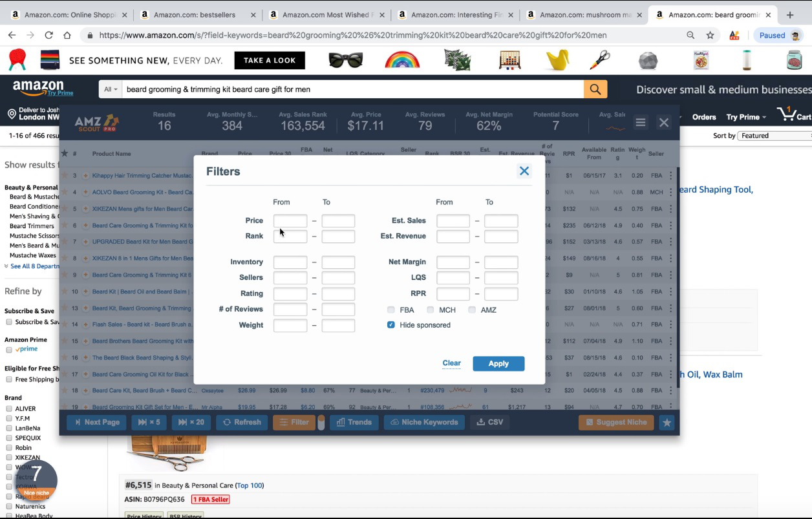
Task: Click the rainbow thumbnail in the banner
Action: coord(402,60)
